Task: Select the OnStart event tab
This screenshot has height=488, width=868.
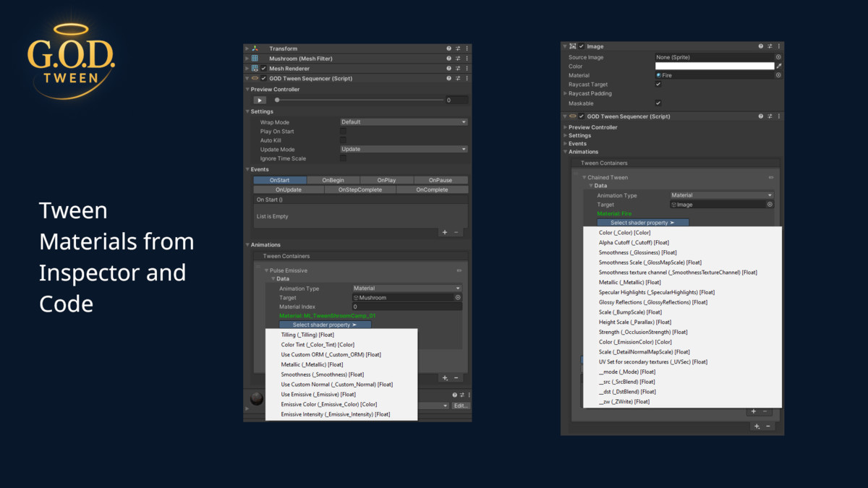Action: (280, 180)
